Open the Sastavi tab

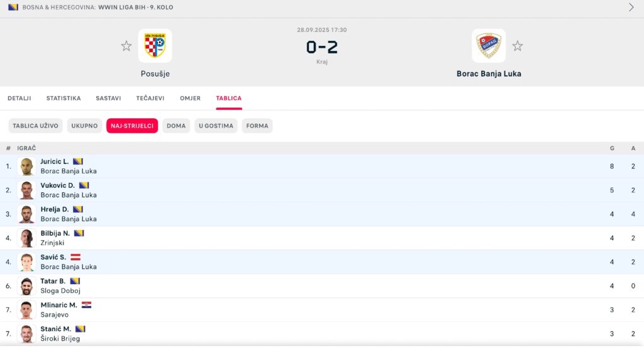click(x=108, y=98)
